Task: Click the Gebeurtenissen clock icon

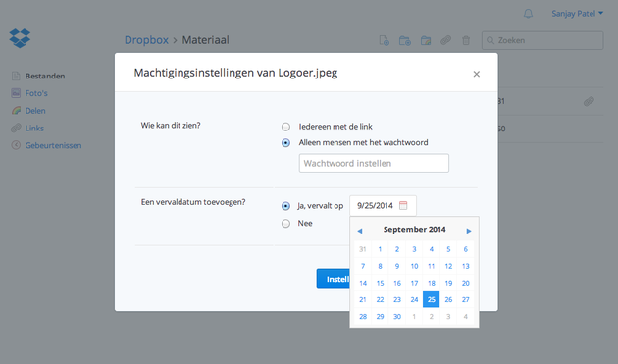Action: click(x=16, y=145)
